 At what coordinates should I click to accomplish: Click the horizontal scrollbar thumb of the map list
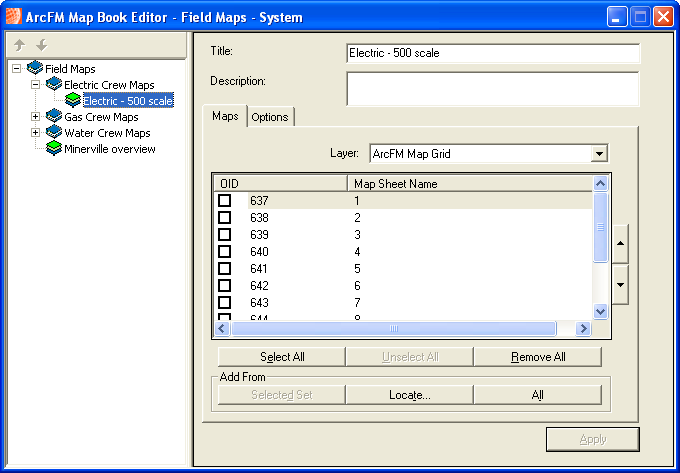394,329
